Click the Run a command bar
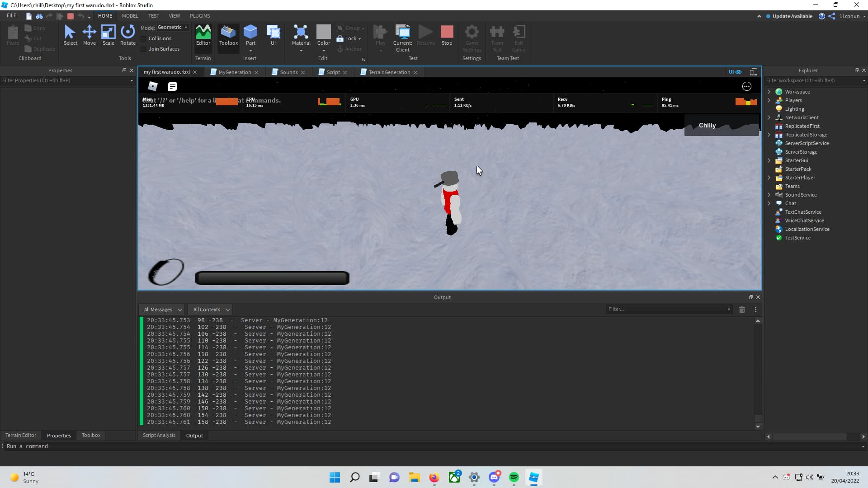 coord(434,446)
